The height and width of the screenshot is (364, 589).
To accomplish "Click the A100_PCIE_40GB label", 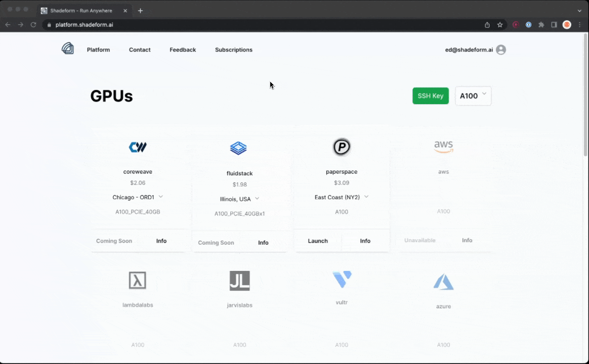I will 138,212.
